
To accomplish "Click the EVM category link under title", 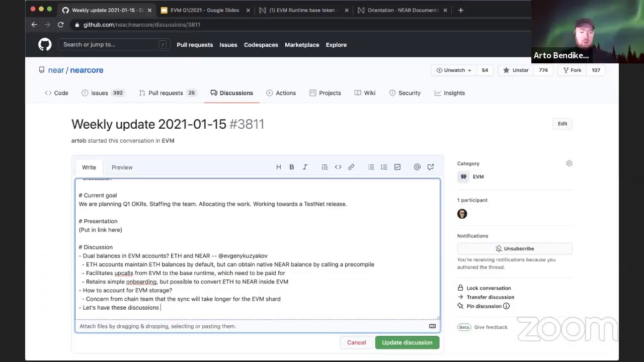I will (x=168, y=141).
